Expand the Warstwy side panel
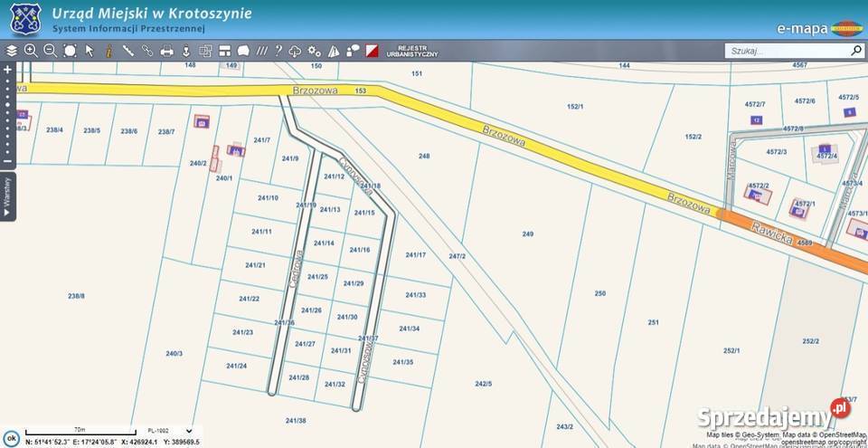 [7, 197]
